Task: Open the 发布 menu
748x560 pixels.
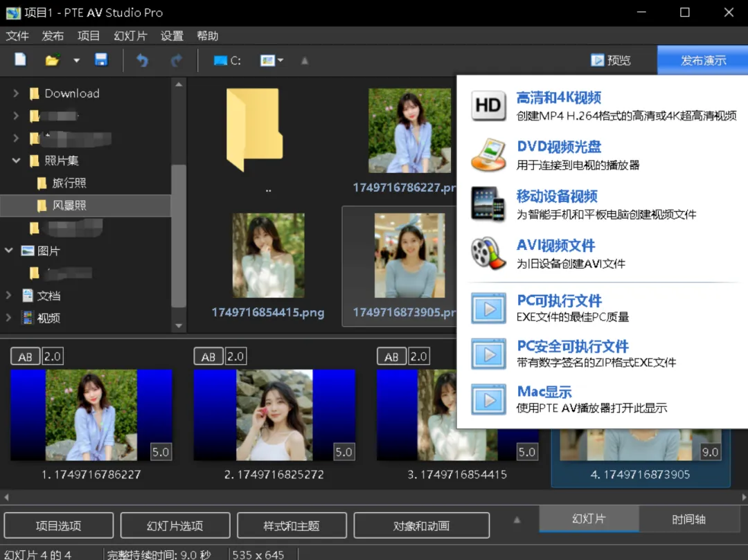Action: tap(53, 36)
